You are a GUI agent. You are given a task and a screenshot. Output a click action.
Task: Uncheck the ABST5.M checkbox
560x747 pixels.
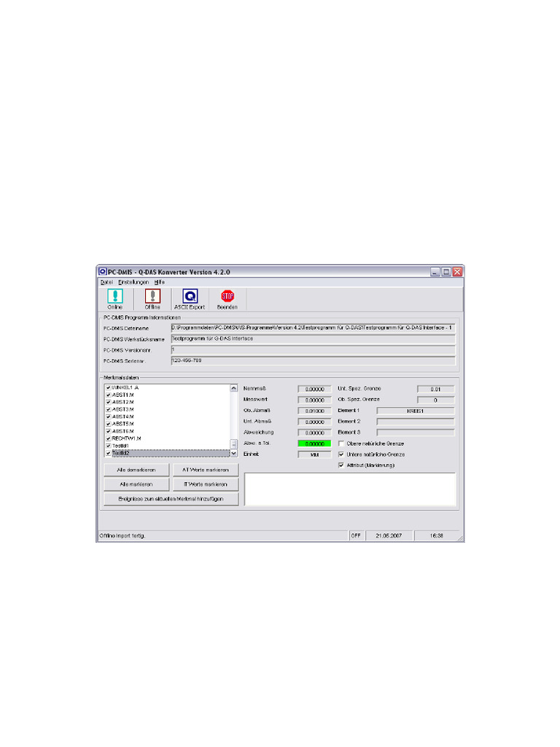(x=109, y=424)
